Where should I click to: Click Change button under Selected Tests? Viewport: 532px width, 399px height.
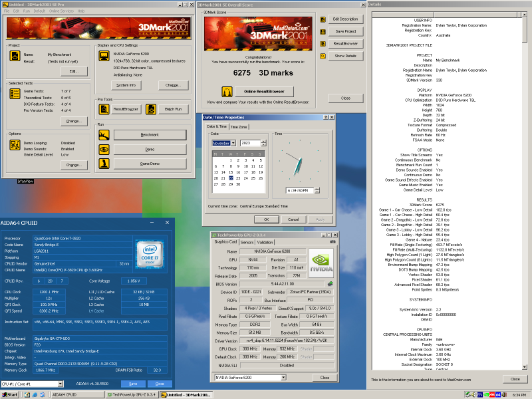tap(74, 121)
